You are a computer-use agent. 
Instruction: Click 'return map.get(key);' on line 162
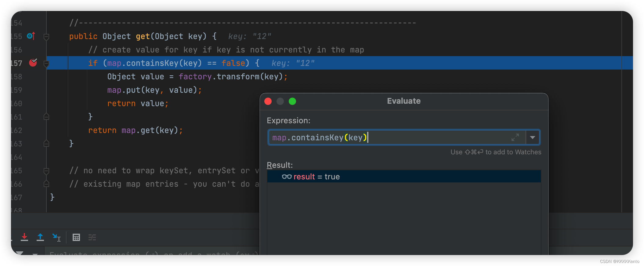pos(136,130)
